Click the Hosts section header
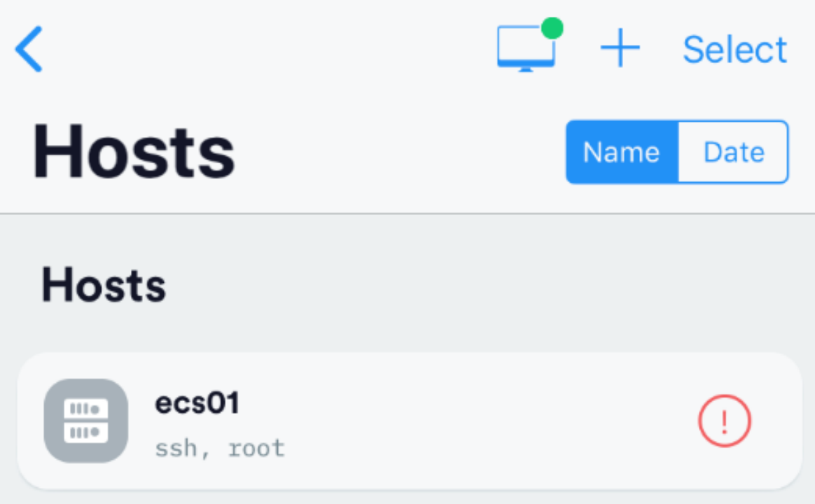Image resolution: width=815 pixels, height=504 pixels. click(x=104, y=285)
